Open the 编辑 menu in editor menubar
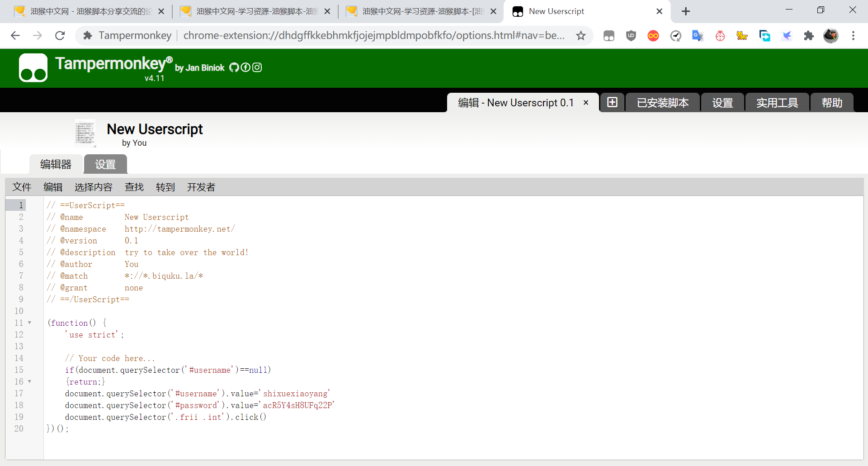The image size is (868, 466). pyautogui.click(x=53, y=187)
